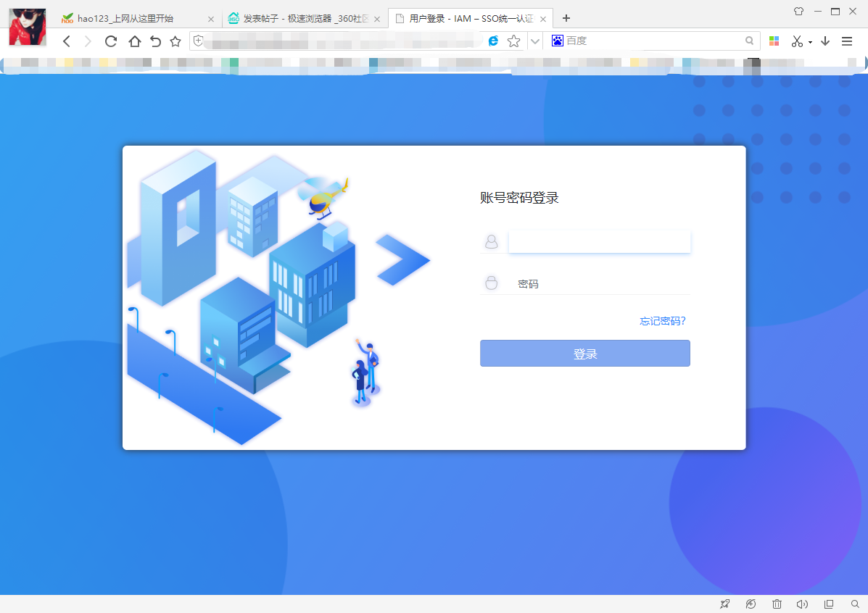The width and height of the screenshot is (868, 613).
Task: Switch to the 发表帖子 tab
Action: click(x=305, y=18)
